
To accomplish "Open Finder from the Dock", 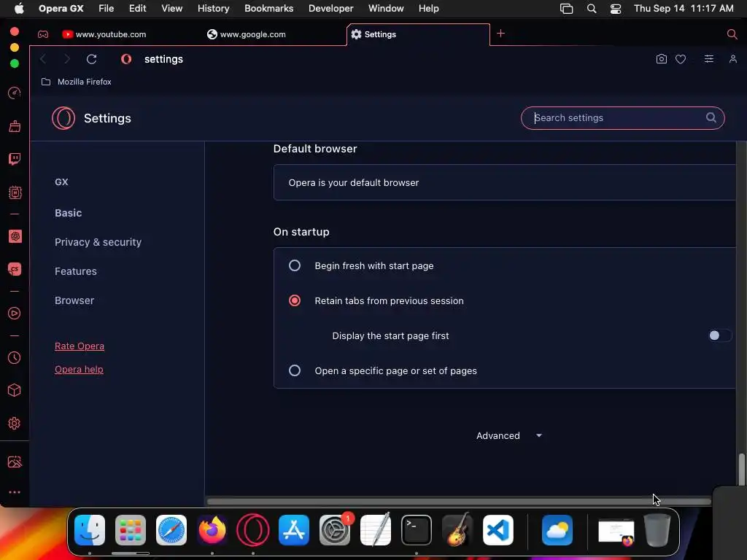I will click(x=90, y=530).
